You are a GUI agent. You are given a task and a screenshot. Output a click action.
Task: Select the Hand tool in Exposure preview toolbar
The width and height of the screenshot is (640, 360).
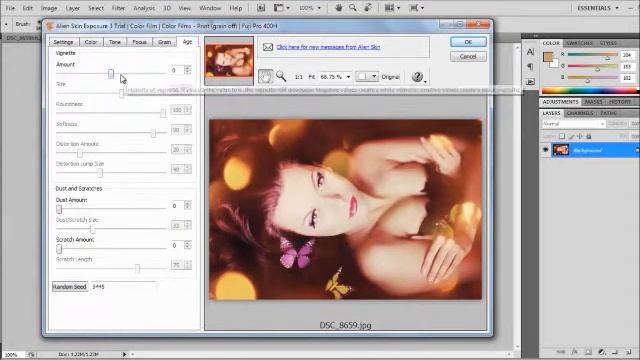click(265, 76)
